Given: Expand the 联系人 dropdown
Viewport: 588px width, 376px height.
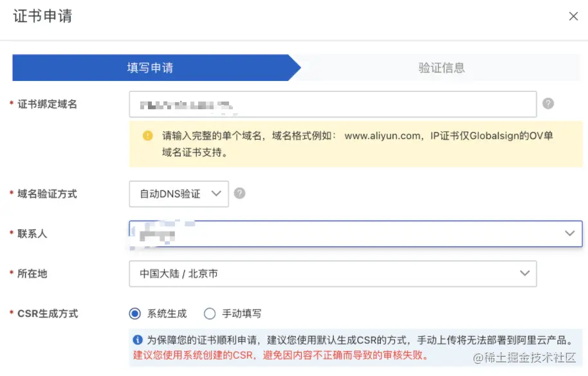Looking at the screenshot, I should pyautogui.click(x=356, y=234).
